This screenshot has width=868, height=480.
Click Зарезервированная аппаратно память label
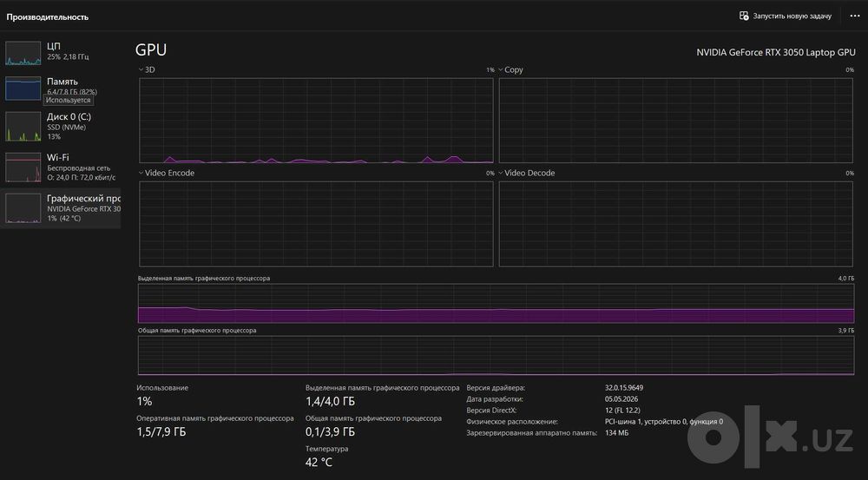531,433
